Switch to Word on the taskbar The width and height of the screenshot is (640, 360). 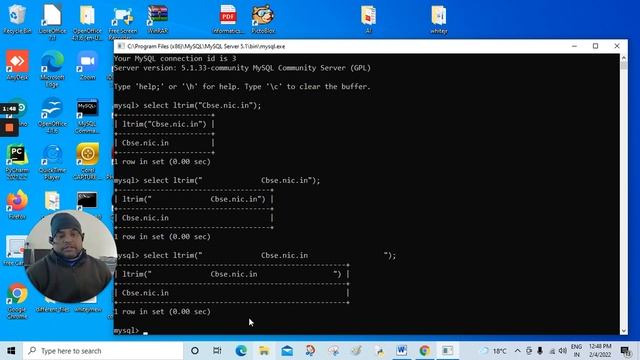coord(402,351)
